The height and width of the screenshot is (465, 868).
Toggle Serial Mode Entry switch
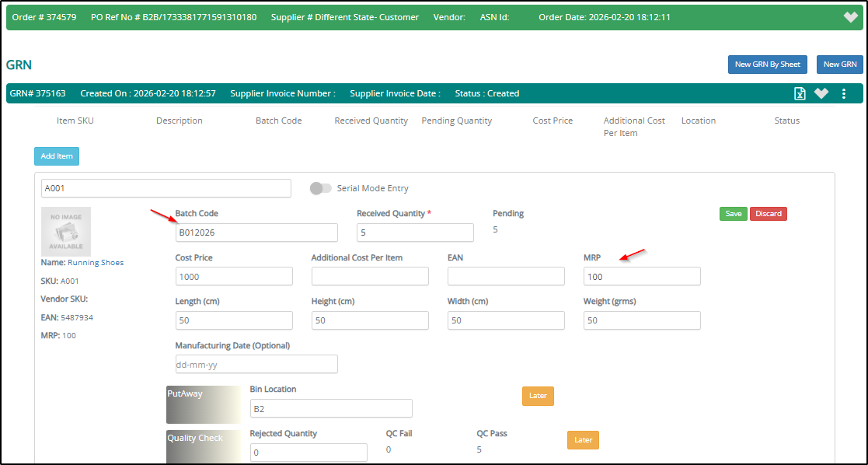pos(320,188)
